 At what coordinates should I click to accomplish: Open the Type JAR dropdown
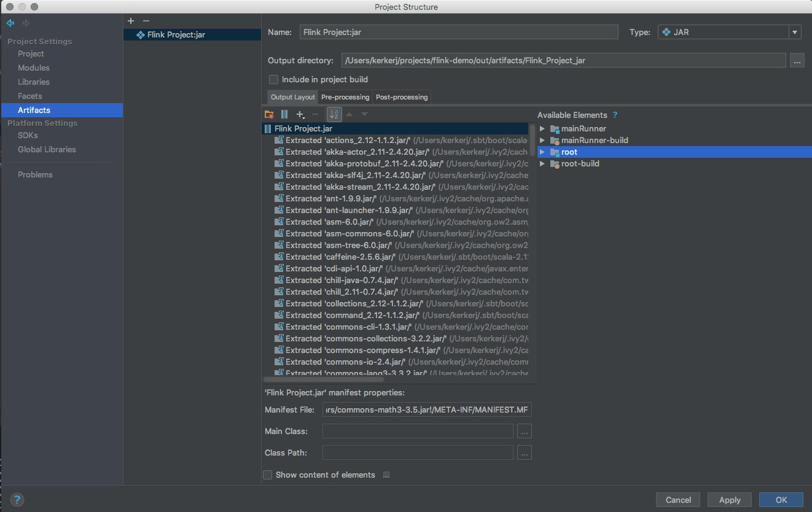click(x=729, y=33)
